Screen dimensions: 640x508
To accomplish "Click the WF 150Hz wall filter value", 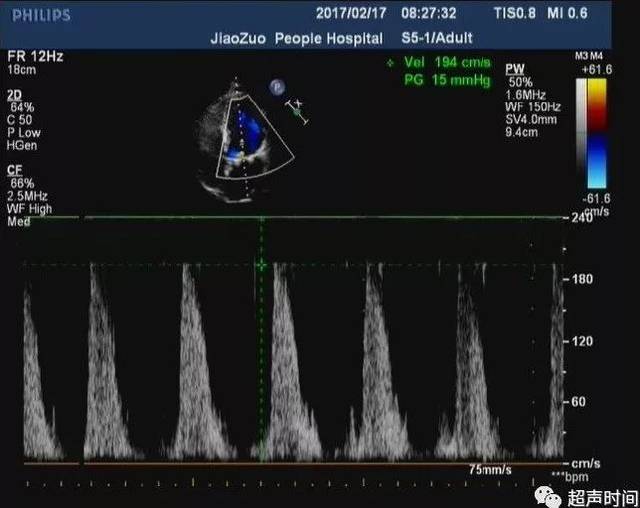I will point(533,107).
